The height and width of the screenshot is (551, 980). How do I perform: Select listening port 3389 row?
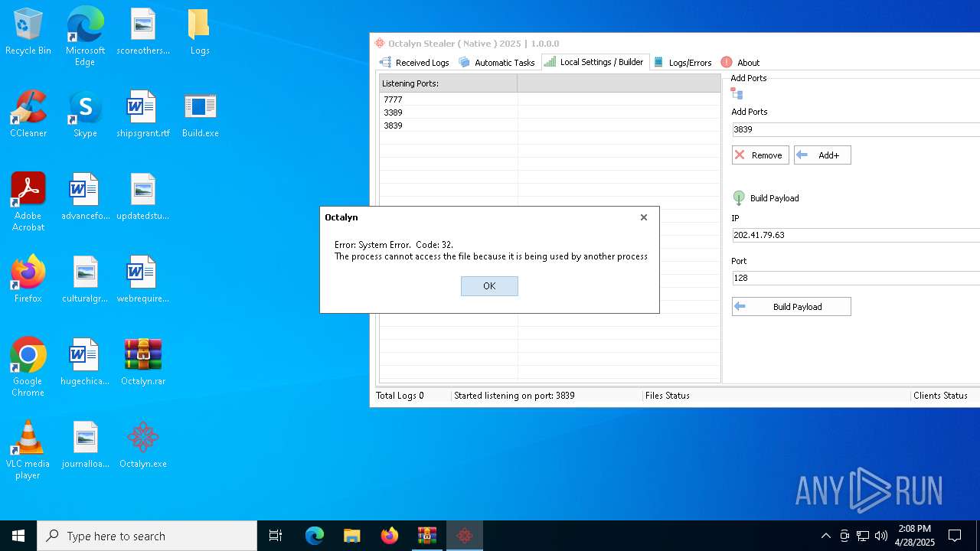click(550, 112)
